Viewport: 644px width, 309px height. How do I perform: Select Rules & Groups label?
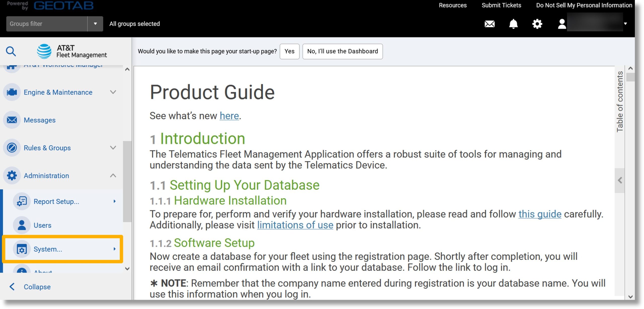click(x=47, y=148)
